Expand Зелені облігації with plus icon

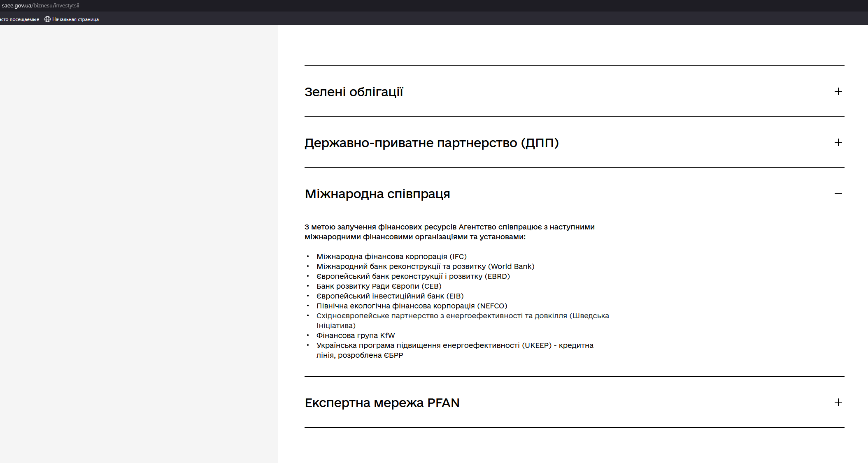pyautogui.click(x=838, y=91)
